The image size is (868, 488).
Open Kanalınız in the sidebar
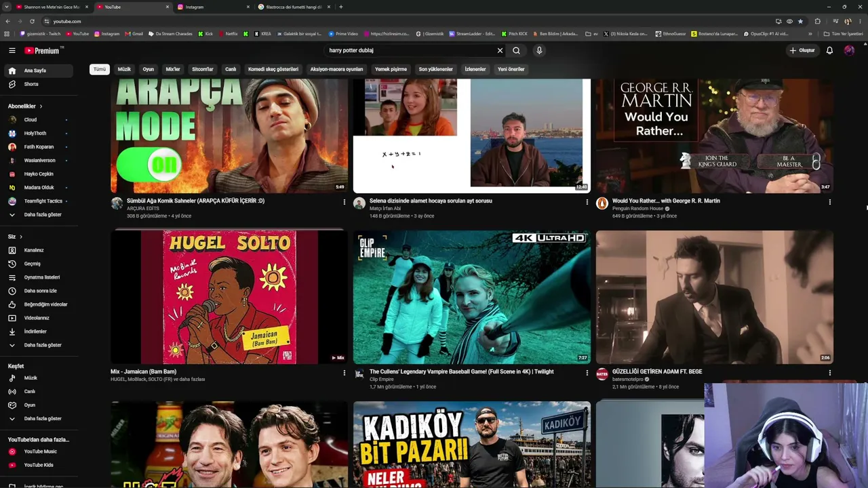(x=39, y=250)
